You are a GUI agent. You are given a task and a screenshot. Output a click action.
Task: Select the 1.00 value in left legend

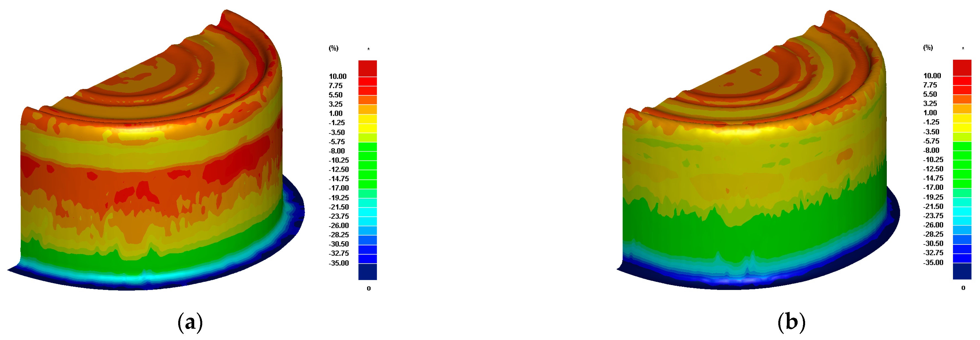pyautogui.click(x=335, y=114)
